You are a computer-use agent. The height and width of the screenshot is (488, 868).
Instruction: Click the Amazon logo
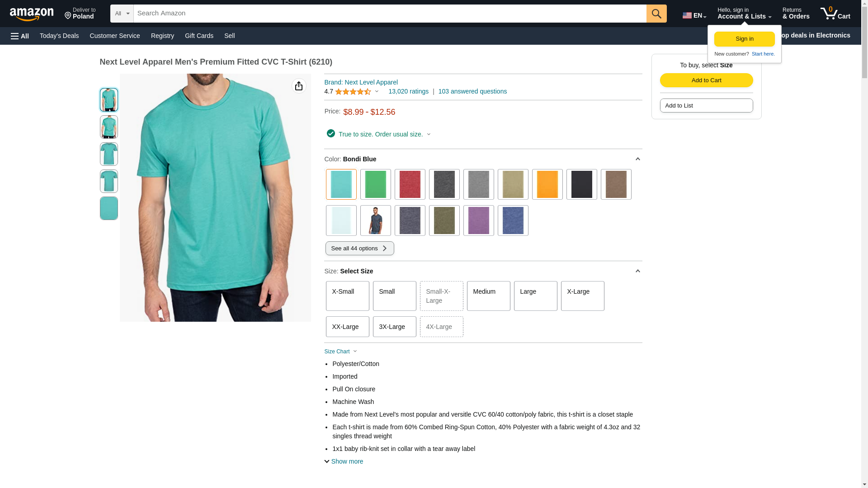click(x=32, y=14)
